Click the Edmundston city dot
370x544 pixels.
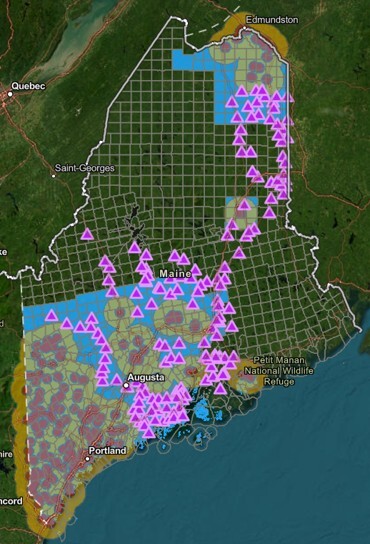pos(244,28)
